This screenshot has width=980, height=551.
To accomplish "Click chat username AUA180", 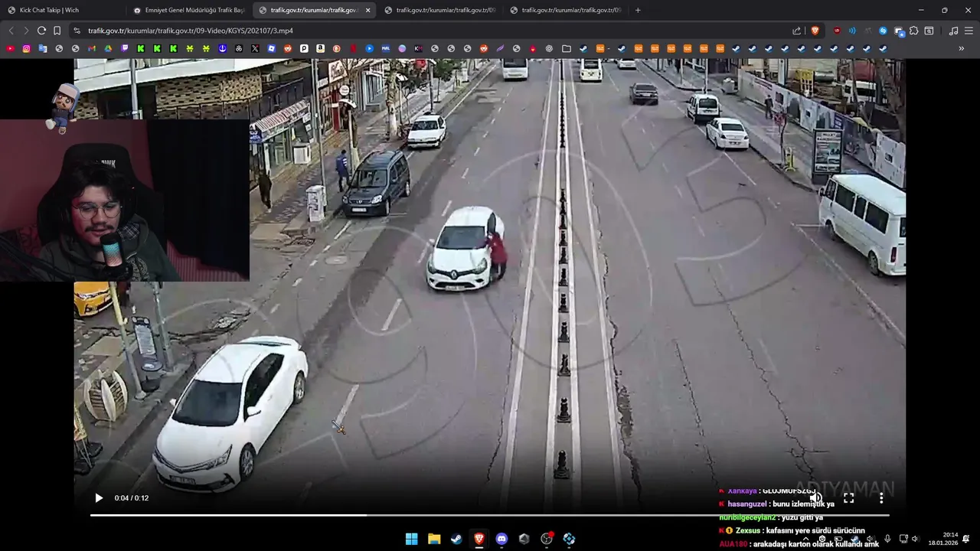I will pos(733,544).
